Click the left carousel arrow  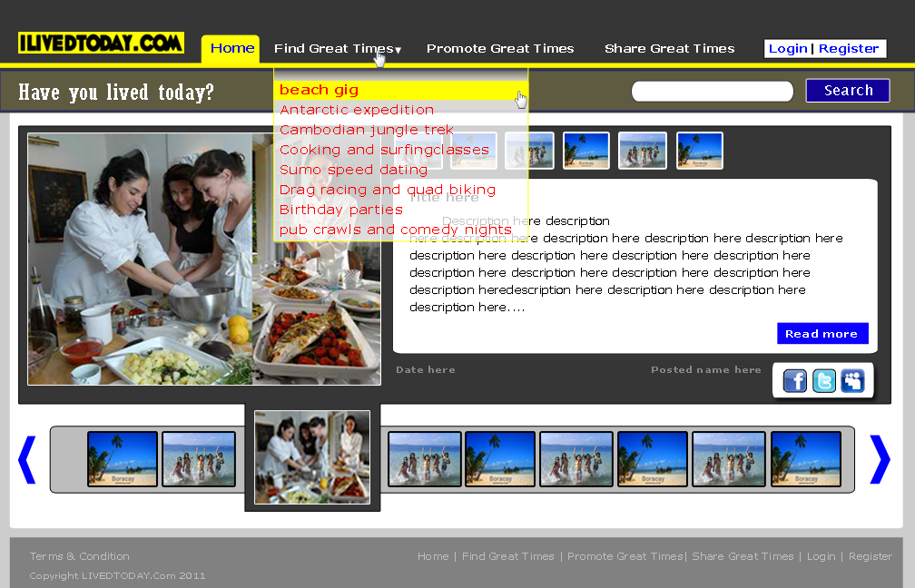point(26,459)
